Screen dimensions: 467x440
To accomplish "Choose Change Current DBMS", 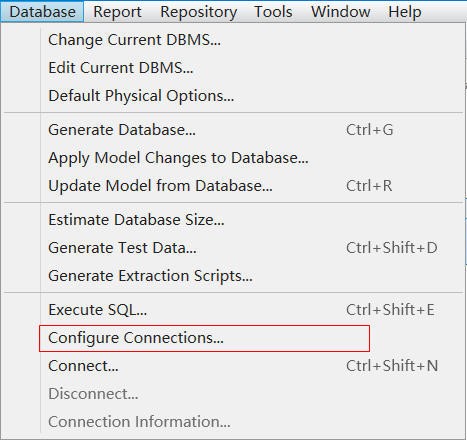I will 233,40.
